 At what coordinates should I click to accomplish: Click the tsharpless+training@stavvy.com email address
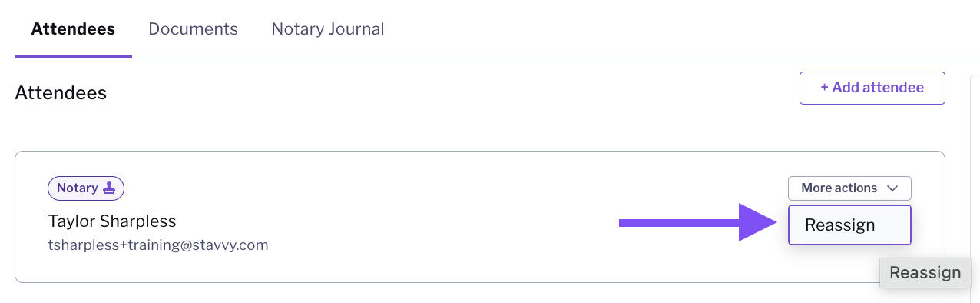[x=158, y=245]
